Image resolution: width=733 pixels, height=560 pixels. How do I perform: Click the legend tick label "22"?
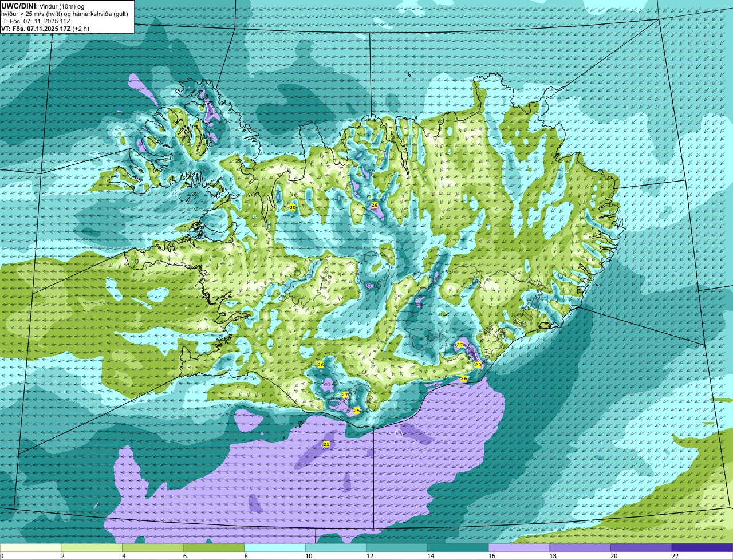pyautogui.click(x=675, y=556)
